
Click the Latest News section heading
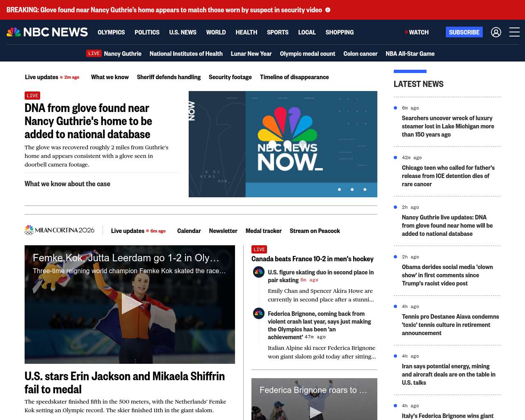[x=418, y=84]
